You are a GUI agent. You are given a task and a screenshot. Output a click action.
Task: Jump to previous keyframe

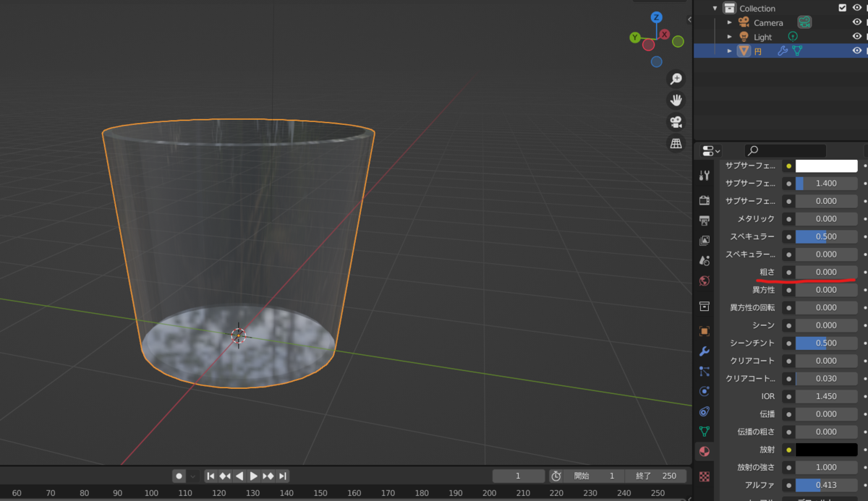click(x=225, y=476)
